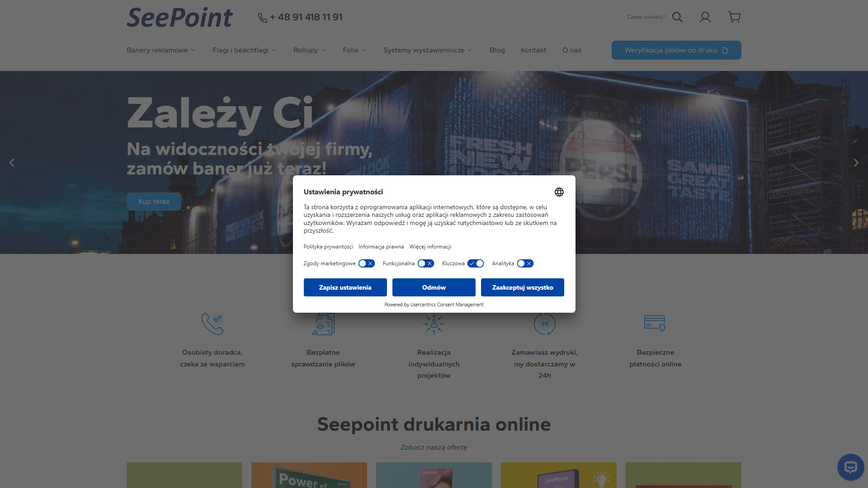Expand Folie menu
Viewport: 868px width, 488px height.
[354, 50]
